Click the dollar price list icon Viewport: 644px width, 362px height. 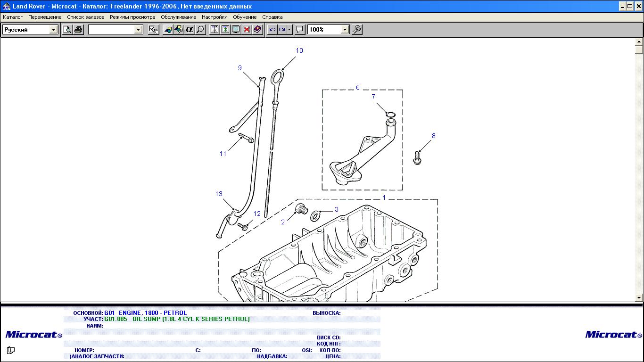[225, 29]
